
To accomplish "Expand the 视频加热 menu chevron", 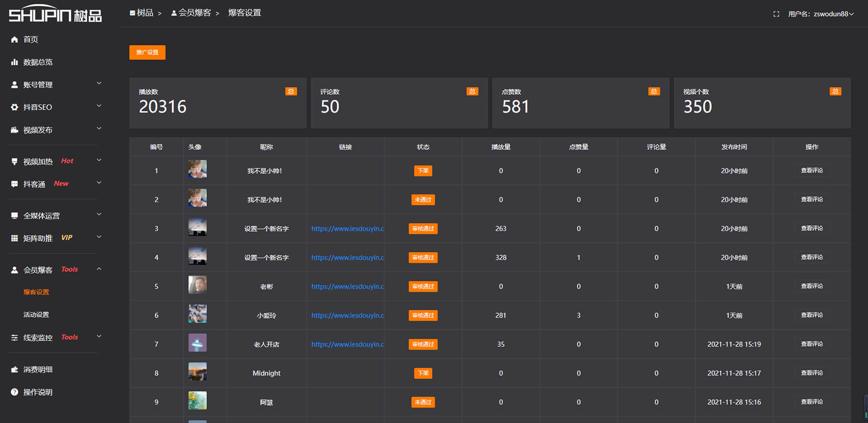I will 99,160.
